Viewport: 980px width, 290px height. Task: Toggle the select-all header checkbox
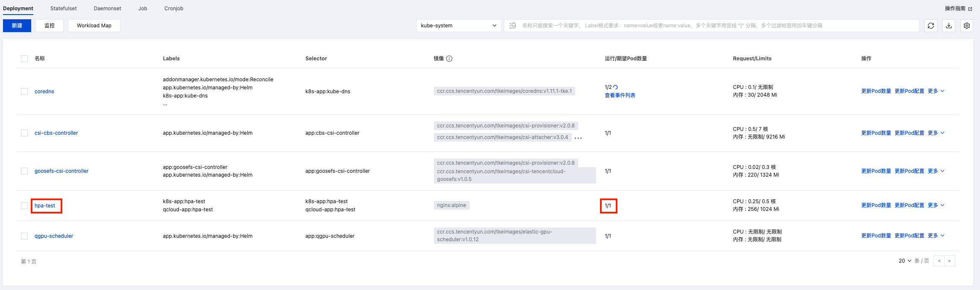[x=24, y=59]
